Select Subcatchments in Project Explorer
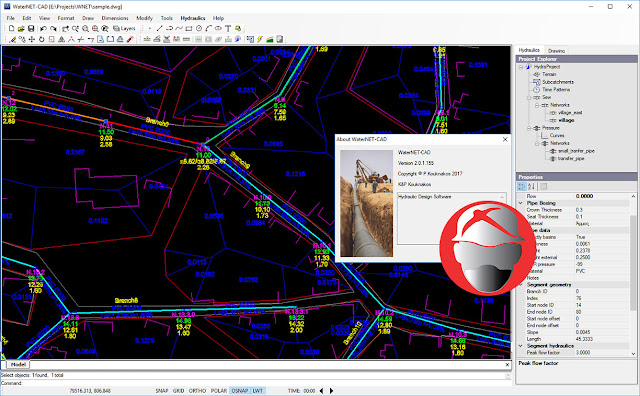640x396 pixels. coord(558,82)
